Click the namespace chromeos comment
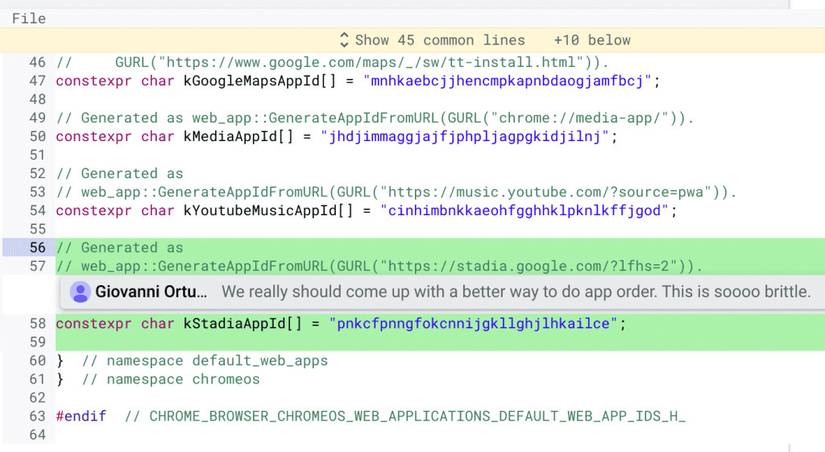Viewport: 825px width, 452px height. point(170,379)
